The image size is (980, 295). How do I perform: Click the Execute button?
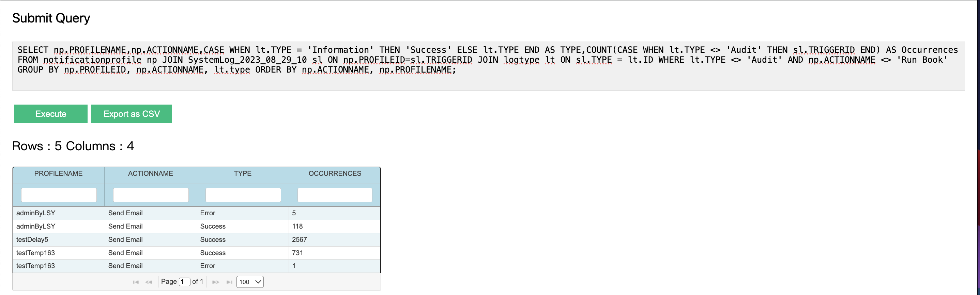coord(50,114)
